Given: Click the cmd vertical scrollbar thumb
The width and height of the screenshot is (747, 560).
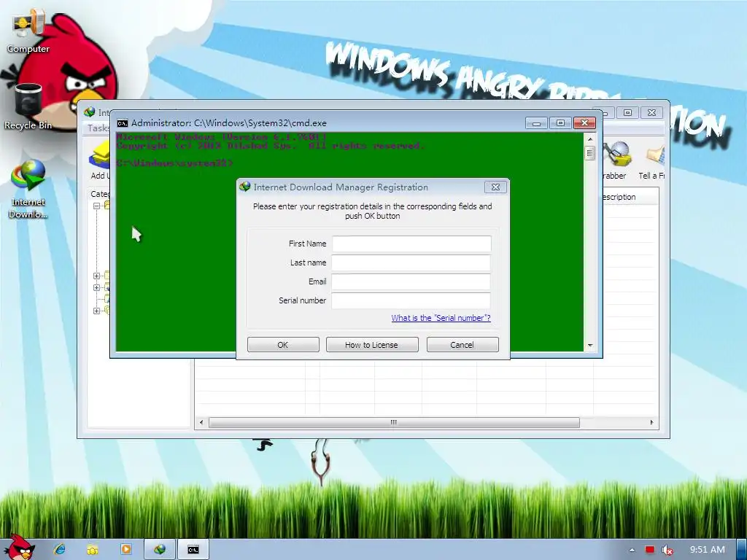Looking at the screenshot, I should (590, 153).
